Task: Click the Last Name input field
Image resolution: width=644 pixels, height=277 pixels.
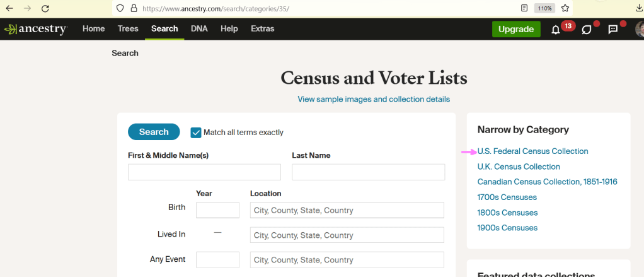Action: click(x=368, y=172)
